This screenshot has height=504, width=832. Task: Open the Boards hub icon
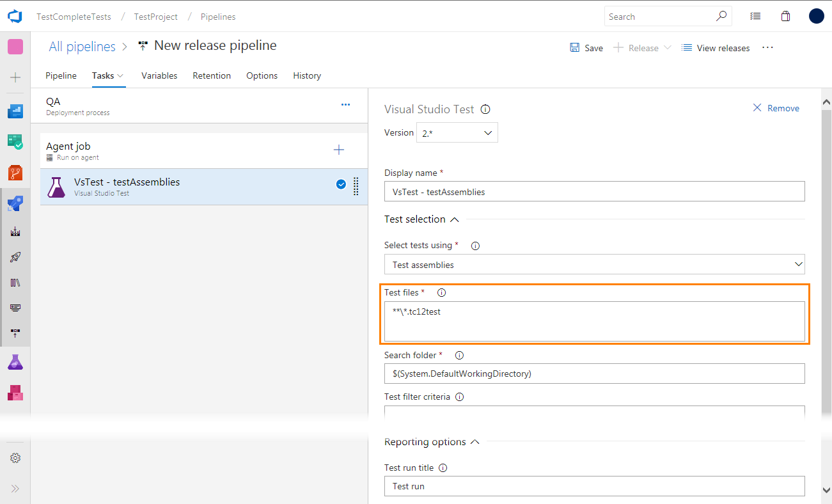15,142
